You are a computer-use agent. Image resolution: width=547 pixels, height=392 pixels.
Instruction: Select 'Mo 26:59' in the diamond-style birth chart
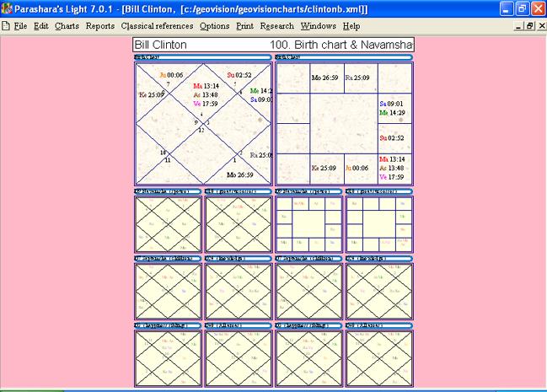pos(239,175)
